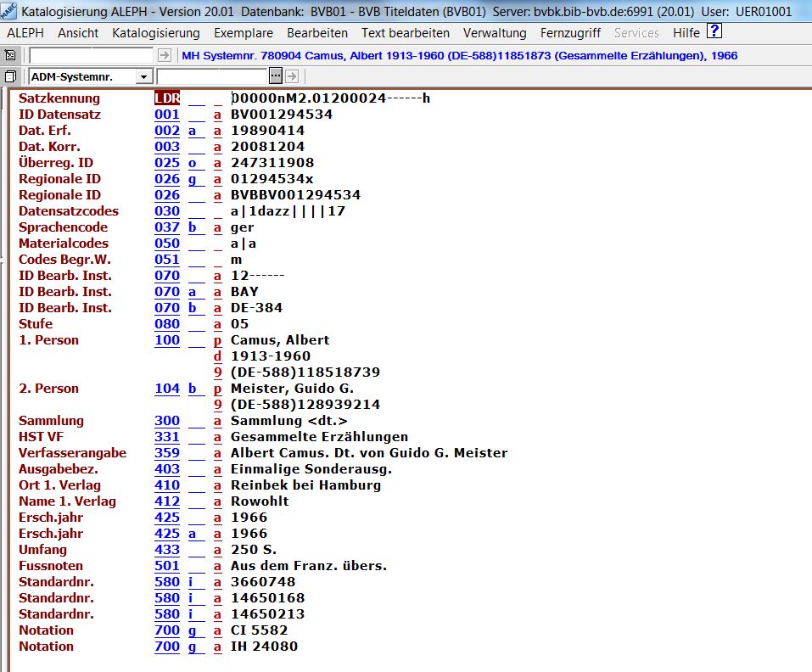Click the notation value CI 5582
Viewport: 812px width, 672px height.
click(x=259, y=630)
